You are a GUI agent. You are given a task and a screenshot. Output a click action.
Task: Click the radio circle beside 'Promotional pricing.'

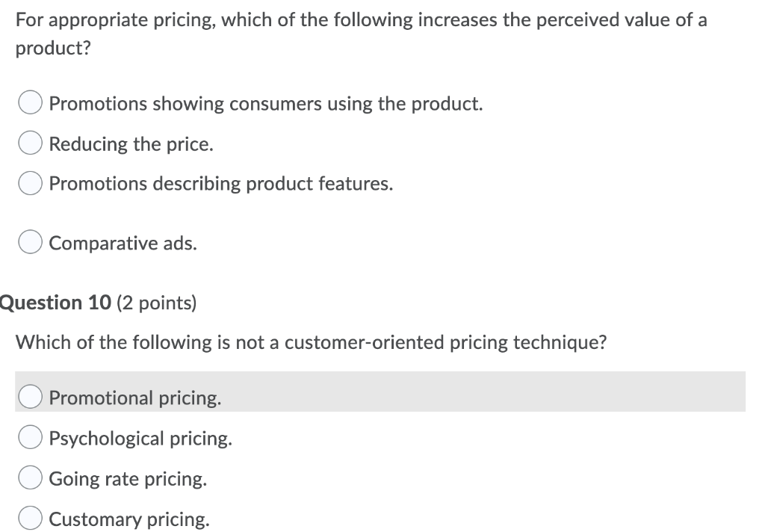coord(29,397)
